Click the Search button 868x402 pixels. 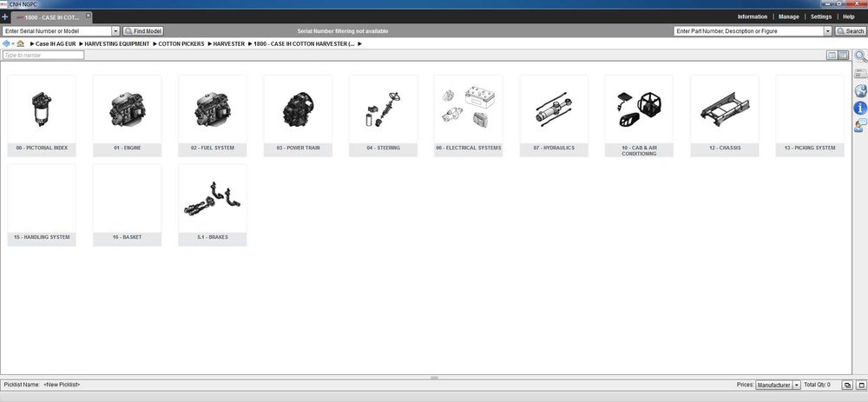coord(851,31)
